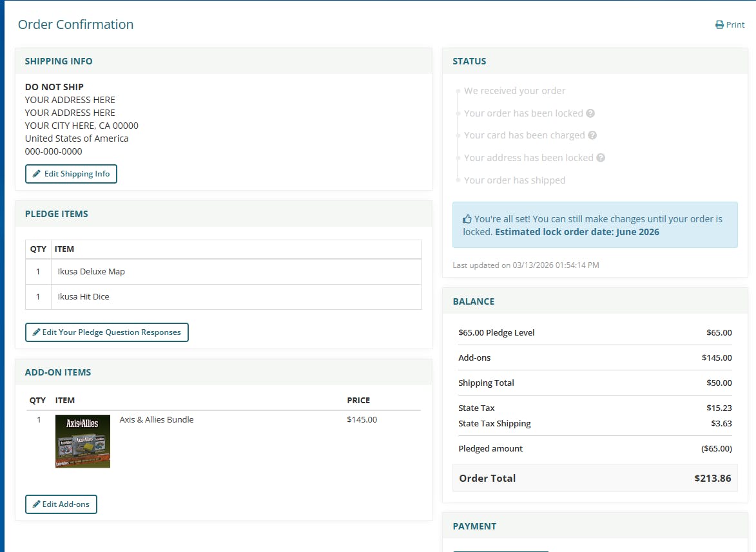
Task: Click the Order Total amount $213.86
Action: tap(713, 478)
